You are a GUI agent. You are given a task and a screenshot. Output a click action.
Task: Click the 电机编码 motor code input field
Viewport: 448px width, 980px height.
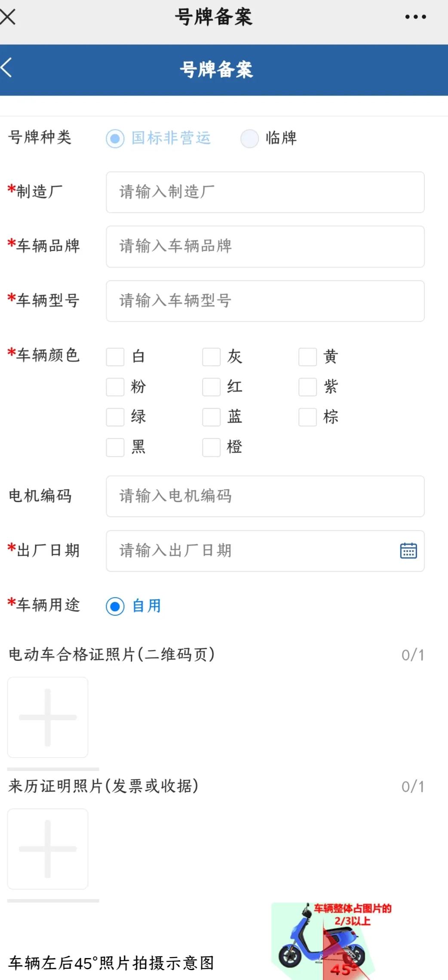pyautogui.click(x=265, y=496)
